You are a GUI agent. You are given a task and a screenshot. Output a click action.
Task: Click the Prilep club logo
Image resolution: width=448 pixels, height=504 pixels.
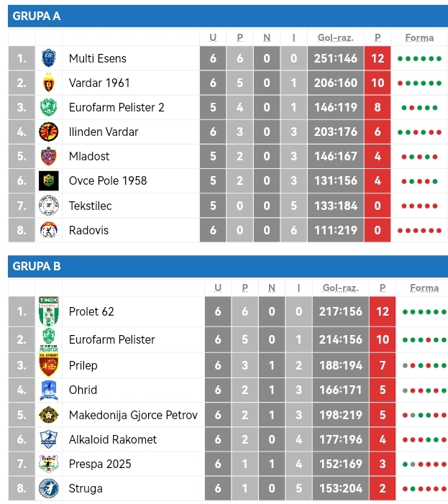point(48,365)
